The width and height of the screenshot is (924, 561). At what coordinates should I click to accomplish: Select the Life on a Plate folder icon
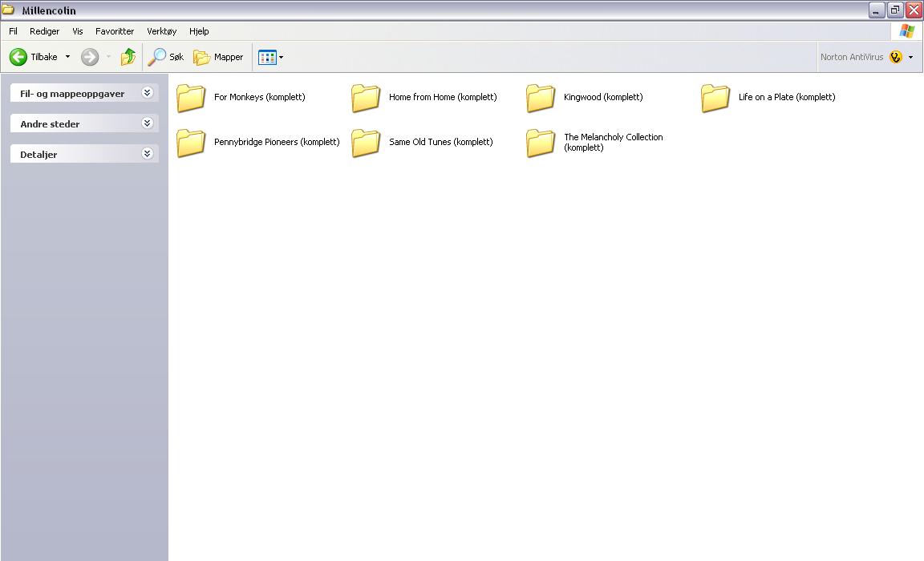(x=715, y=98)
